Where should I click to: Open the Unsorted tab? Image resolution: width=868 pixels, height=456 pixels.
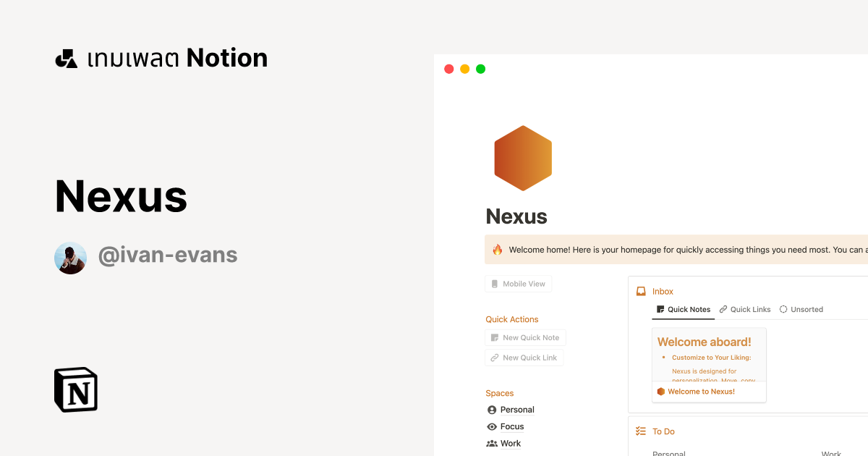click(801, 309)
